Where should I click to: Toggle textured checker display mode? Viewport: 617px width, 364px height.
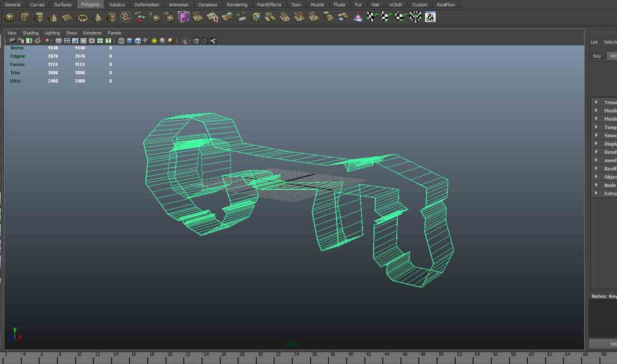pyautogui.click(x=146, y=41)
